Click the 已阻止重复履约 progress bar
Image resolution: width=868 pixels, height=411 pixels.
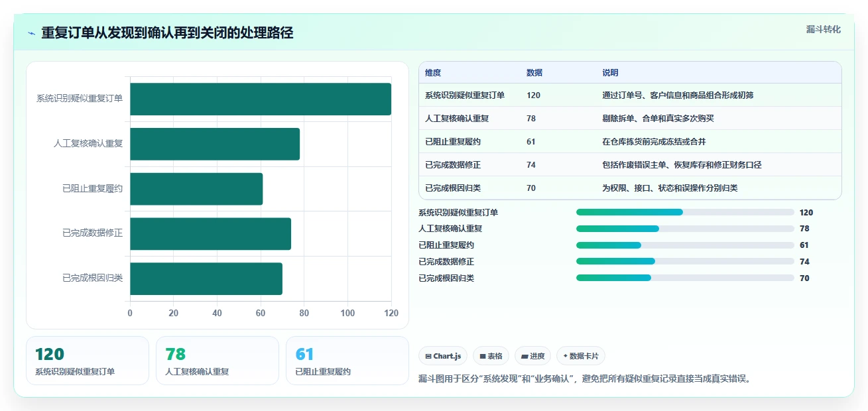pos(685,245)
